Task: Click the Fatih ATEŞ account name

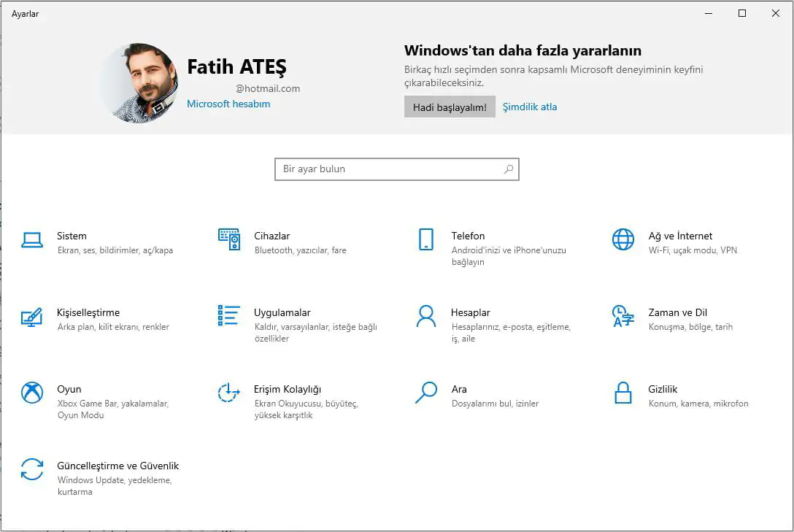Action: click(237, 66)
